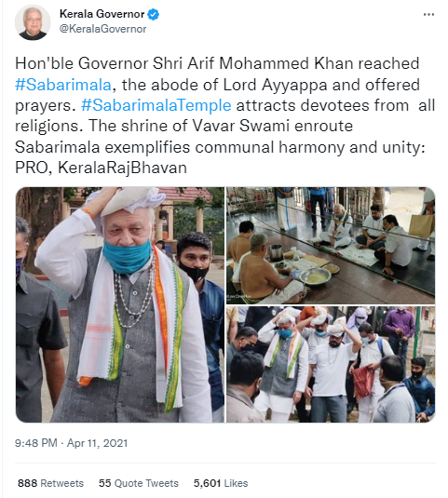Image resolution: width=448 pixels, height=498 pixels.
Task: Open the @KeralaGovernor handle link
Action: point(103,29)
